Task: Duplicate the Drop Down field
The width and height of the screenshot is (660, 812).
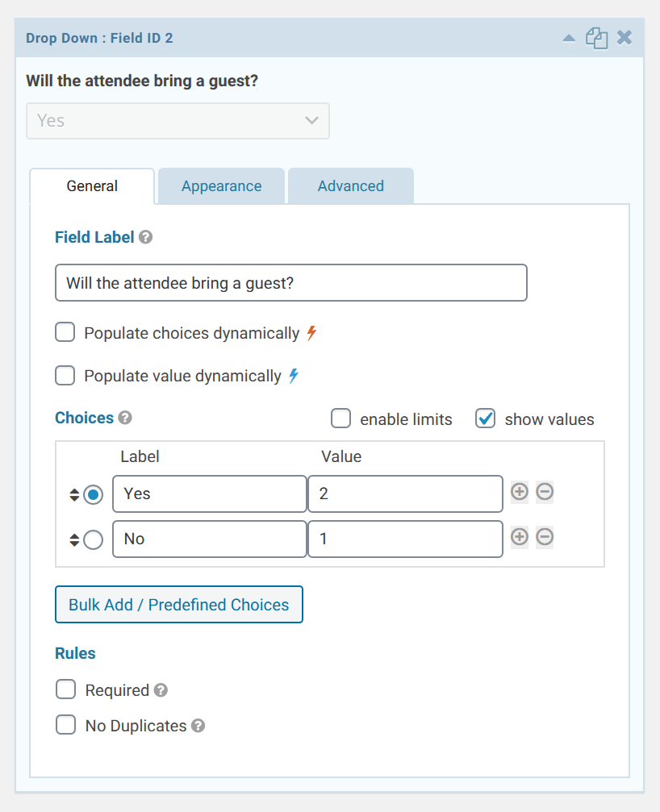Action: [597, 37]
